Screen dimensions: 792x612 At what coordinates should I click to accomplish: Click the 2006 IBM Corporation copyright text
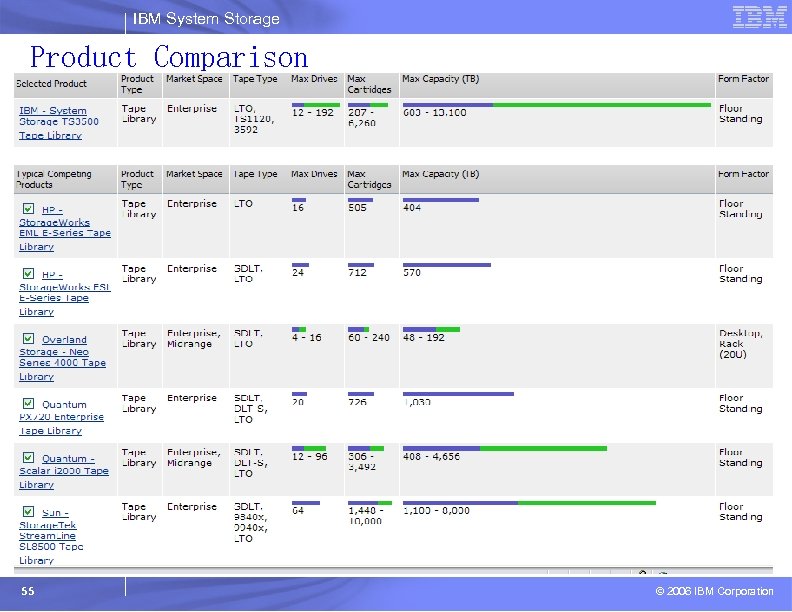click(714, 591)
